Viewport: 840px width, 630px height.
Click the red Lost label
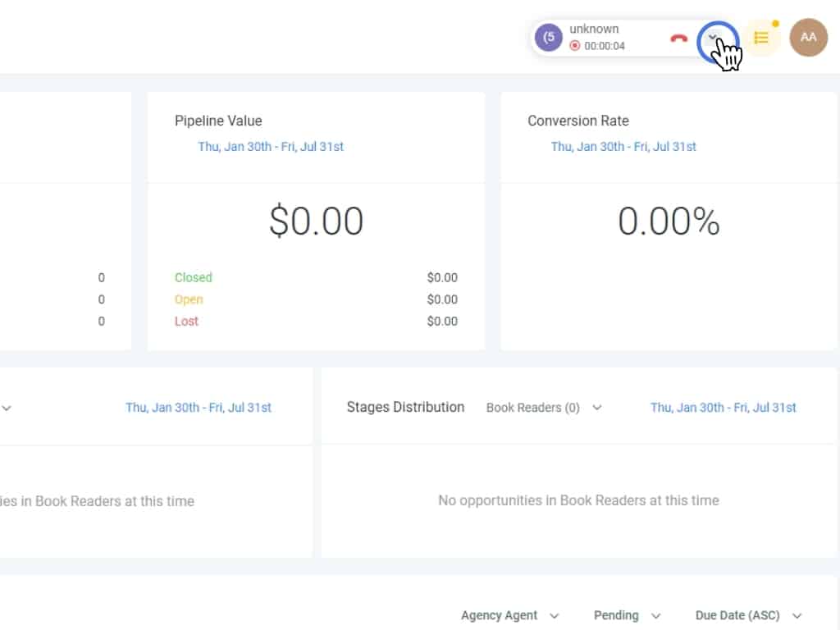[x=186, y=322]
